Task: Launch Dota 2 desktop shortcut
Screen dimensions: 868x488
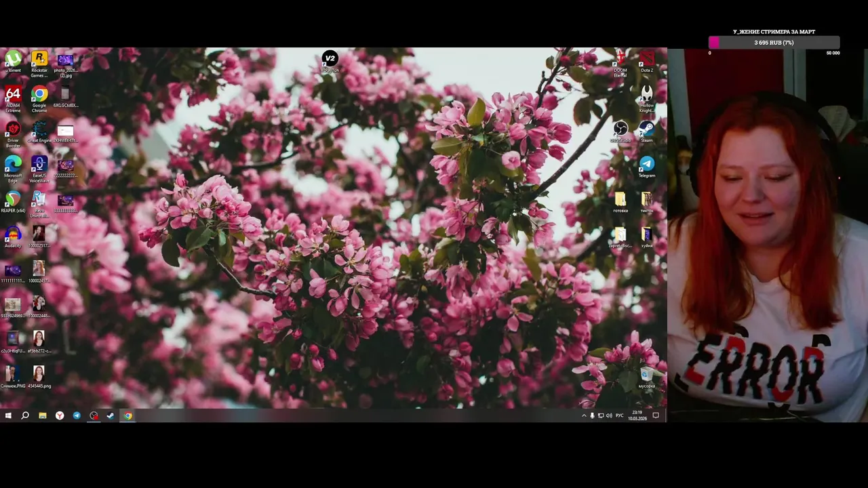Action: click(x=647, y=61)
